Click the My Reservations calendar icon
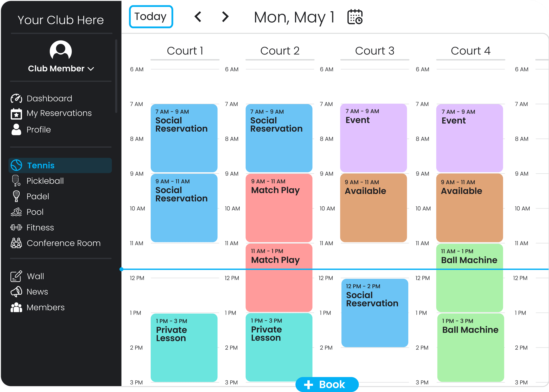Viewport: 549px width, 392px height. (16, 114)
